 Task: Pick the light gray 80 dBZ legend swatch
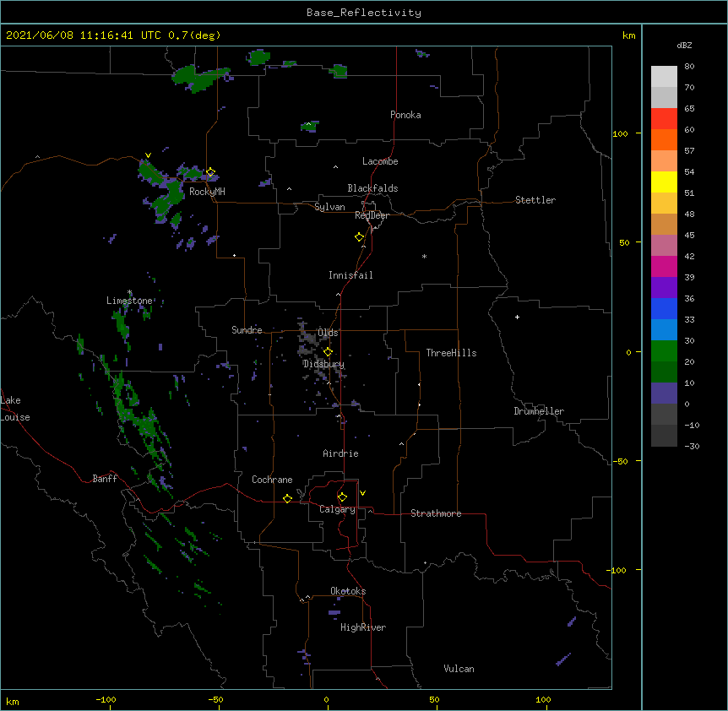[664, 76]
